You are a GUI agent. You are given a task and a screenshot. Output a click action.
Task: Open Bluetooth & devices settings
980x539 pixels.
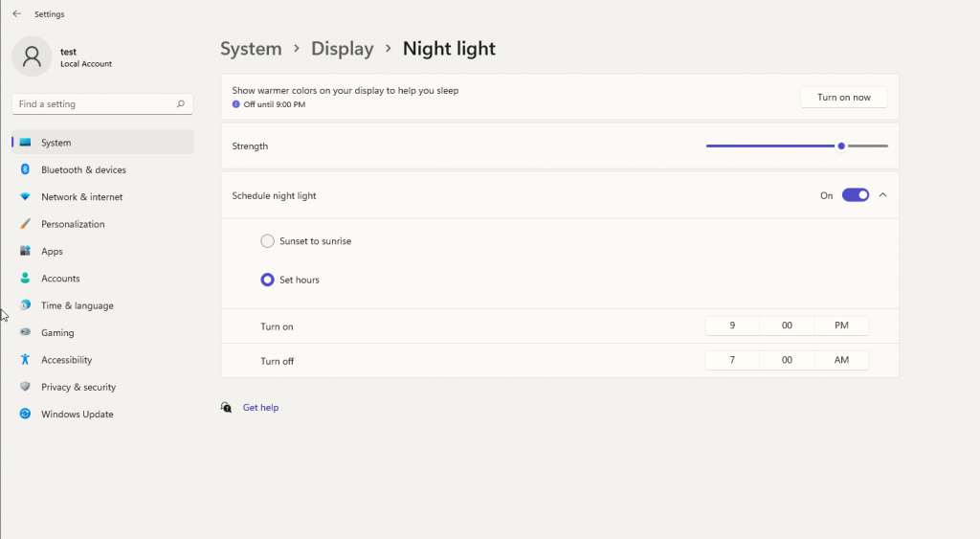coord(102,169)
